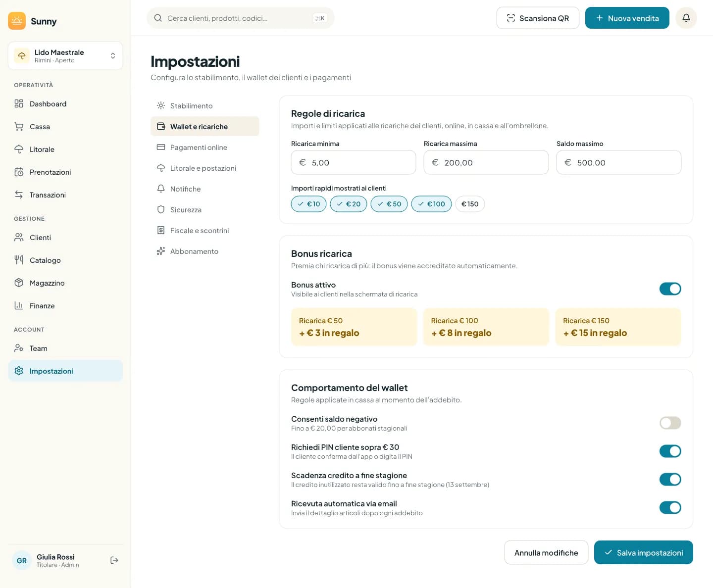Click the Dashboard grid icon in sidebar
713x588 pixels.
tap(19, 103)
